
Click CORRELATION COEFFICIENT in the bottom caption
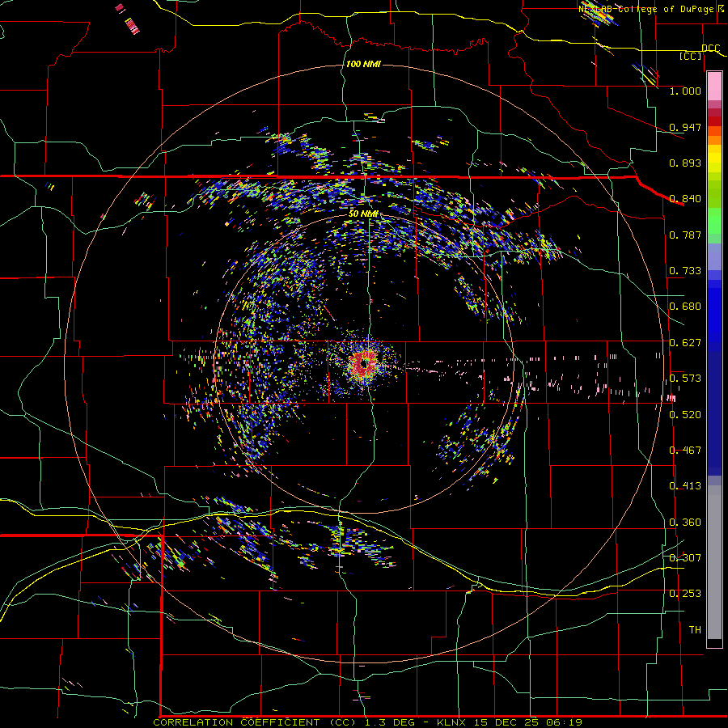tap(236, 722)
